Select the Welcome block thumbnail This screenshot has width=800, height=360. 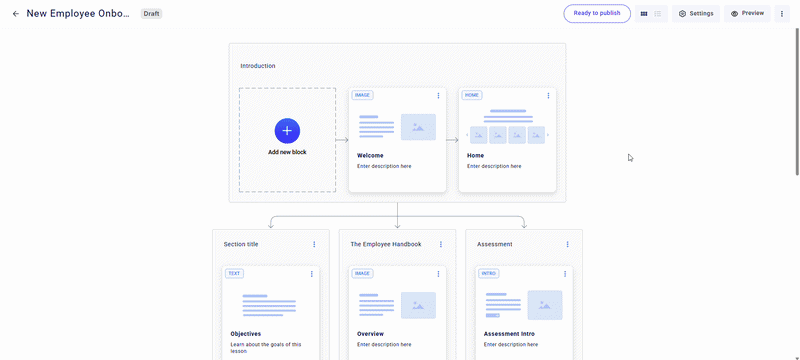397,127
